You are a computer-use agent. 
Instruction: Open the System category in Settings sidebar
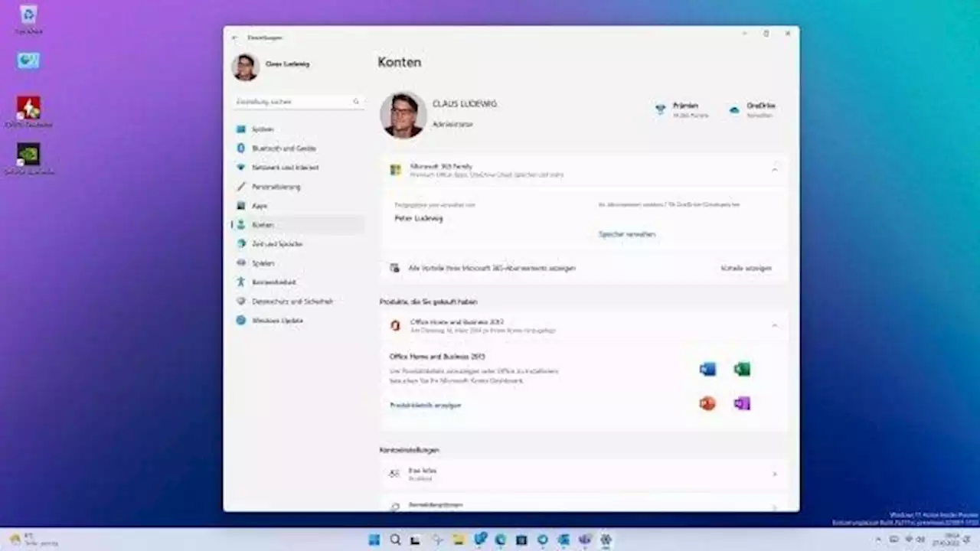pos(297,129)
